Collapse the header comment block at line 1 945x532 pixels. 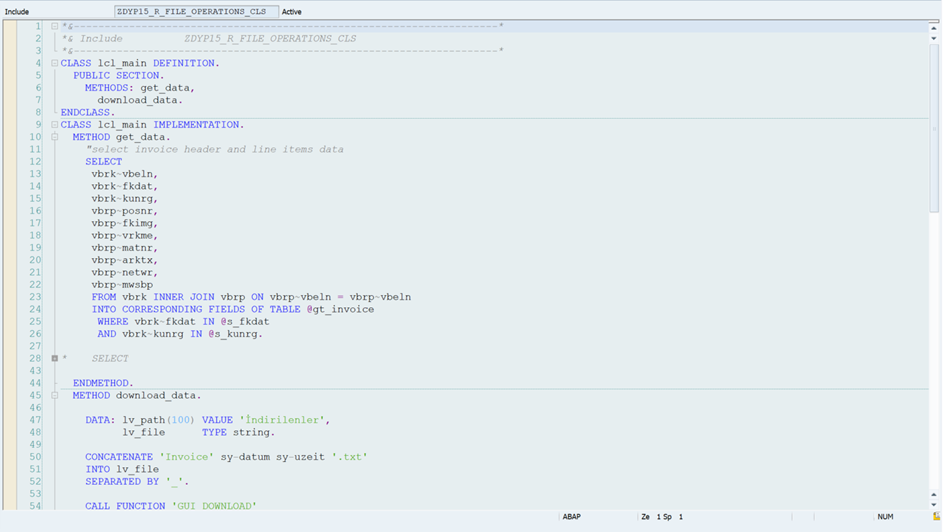pos(55,26)
